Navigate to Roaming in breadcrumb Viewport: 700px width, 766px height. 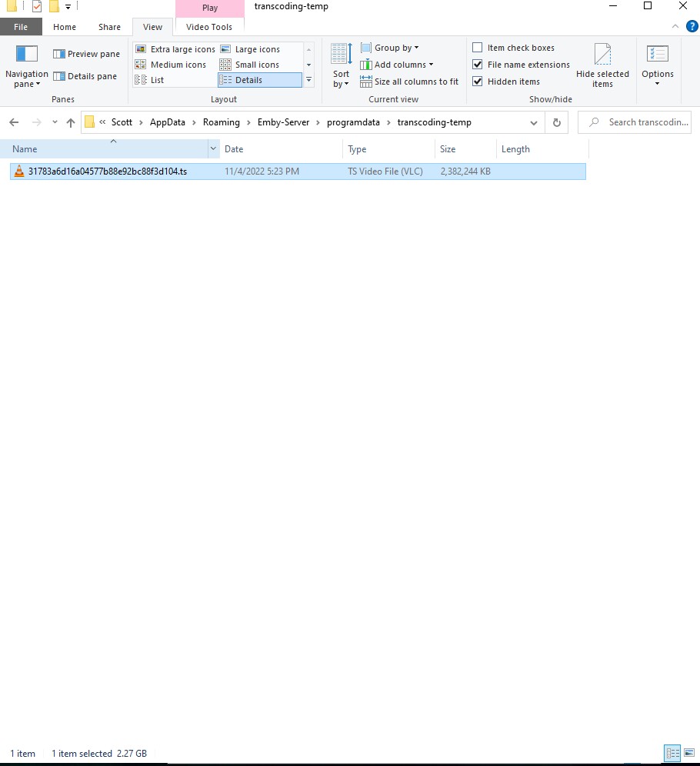click(x=222, y=122)
